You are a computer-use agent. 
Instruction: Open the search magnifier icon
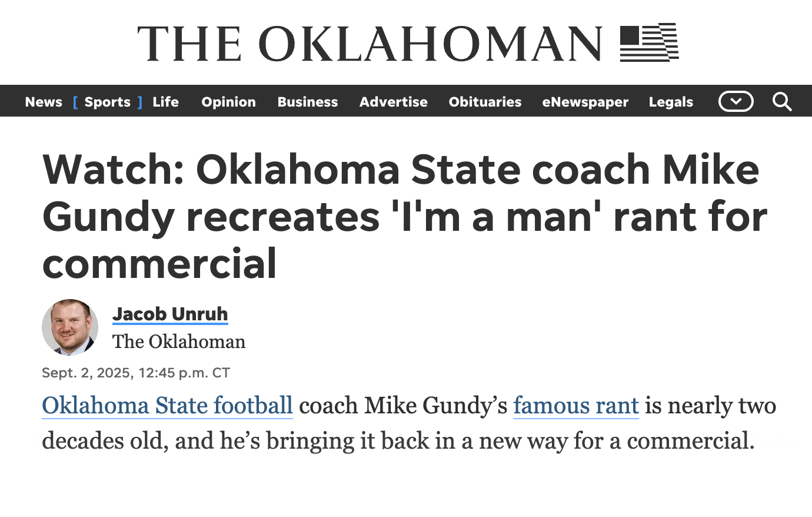pyautogui.click(x=783, y=101)
